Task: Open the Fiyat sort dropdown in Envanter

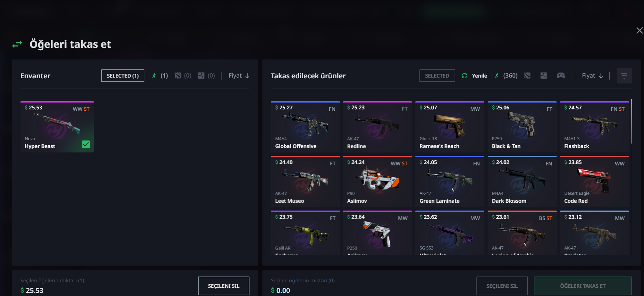Action: [239, 76]
